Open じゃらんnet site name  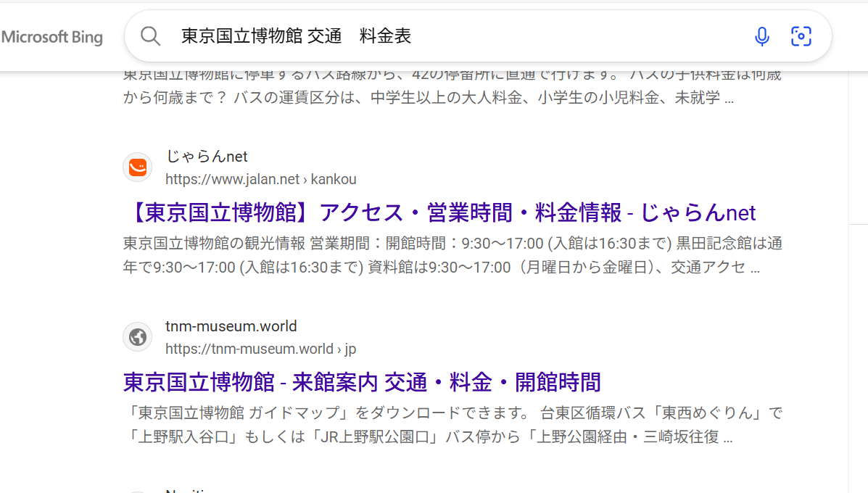coord(207,157)
